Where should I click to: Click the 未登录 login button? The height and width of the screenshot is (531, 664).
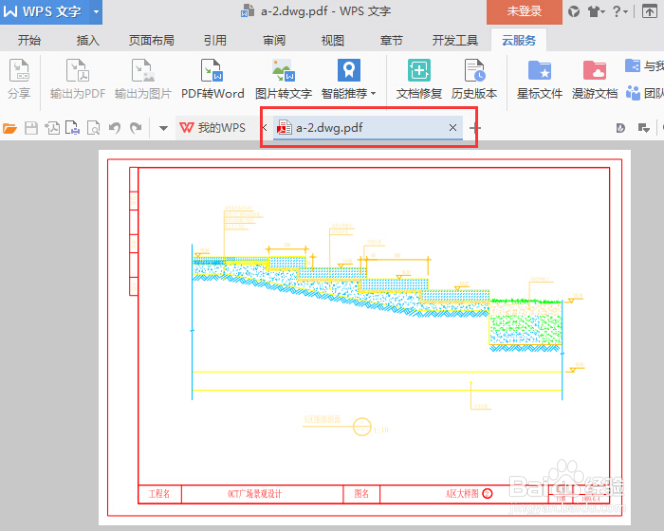coord(524,11)
